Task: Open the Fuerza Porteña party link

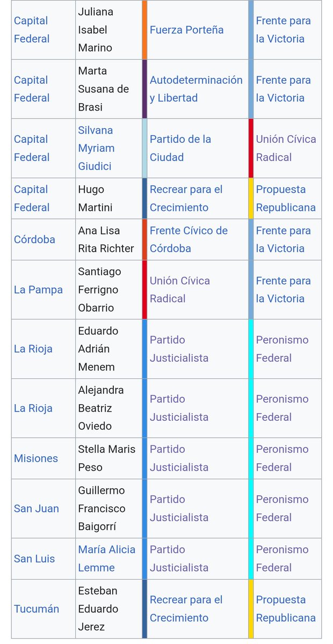Action: pyautogui.click(x=186, y=30)
